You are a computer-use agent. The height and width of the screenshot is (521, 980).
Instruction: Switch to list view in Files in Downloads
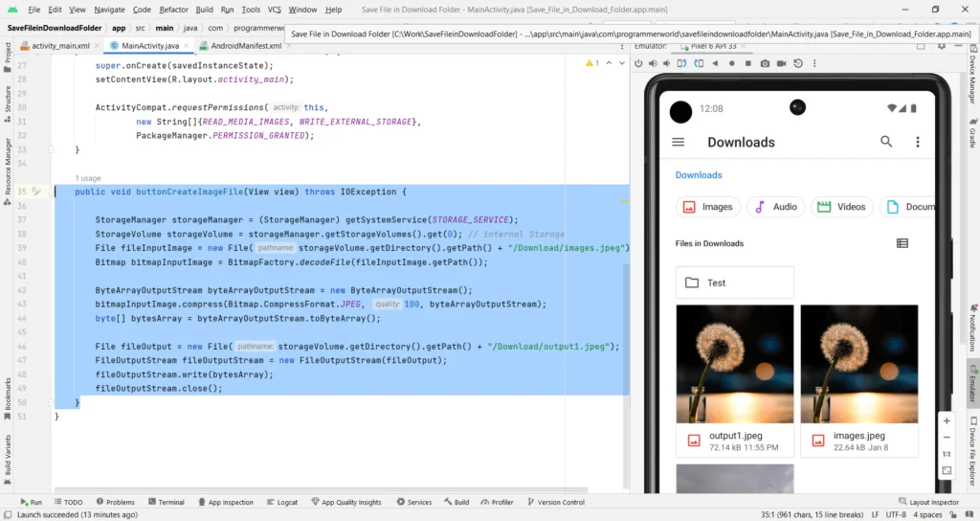point(902,243)
